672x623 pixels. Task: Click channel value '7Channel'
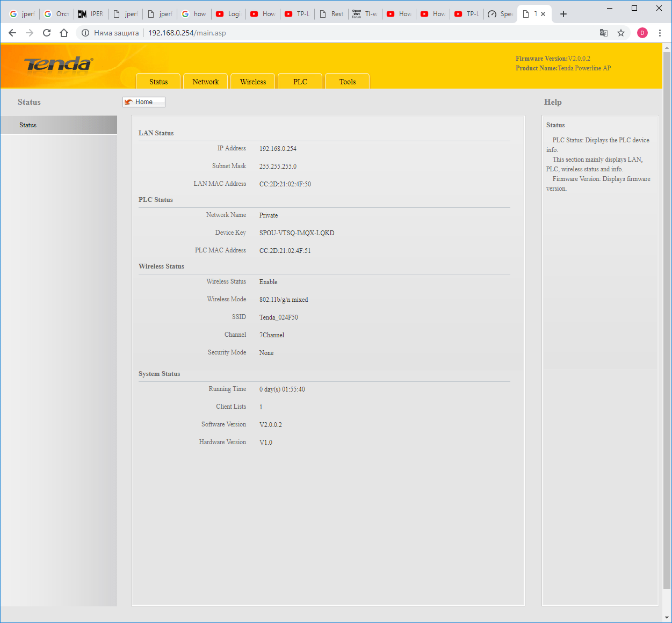[272, 335]
